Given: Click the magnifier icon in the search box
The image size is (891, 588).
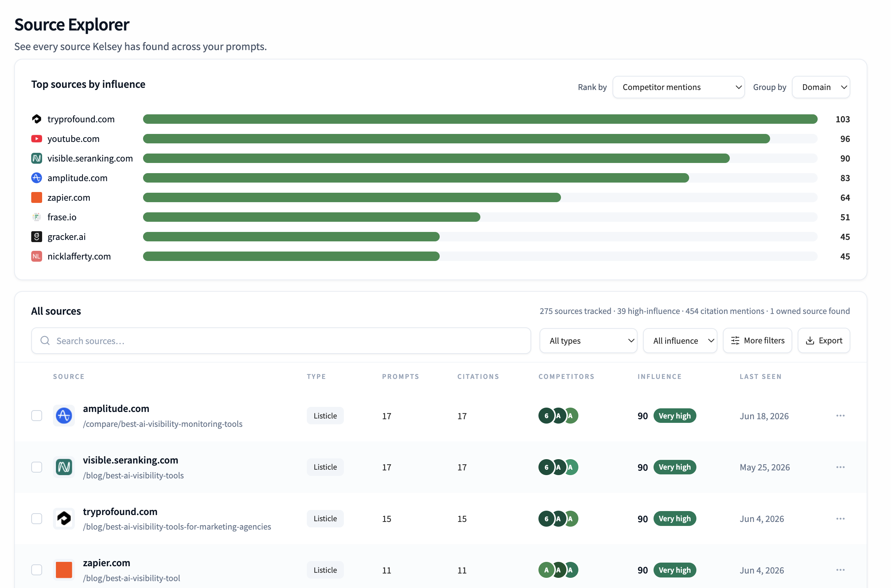Looking at the screenshot, I should tap(45, 341).
